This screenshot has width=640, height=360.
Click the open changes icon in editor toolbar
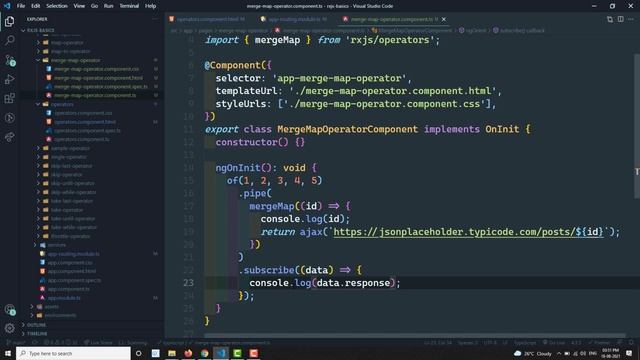point(610,19)
